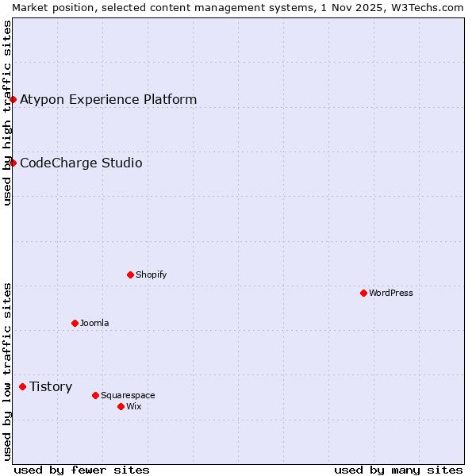Click the 'used by fewer sites' axis label
This screenshot has width=476, height=476.
(x=82, y=470)
